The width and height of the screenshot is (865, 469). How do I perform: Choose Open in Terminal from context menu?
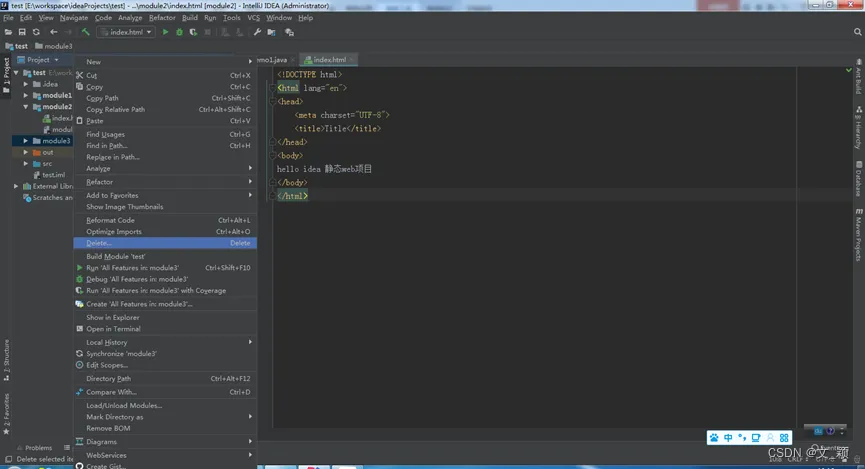coord(113,329)
